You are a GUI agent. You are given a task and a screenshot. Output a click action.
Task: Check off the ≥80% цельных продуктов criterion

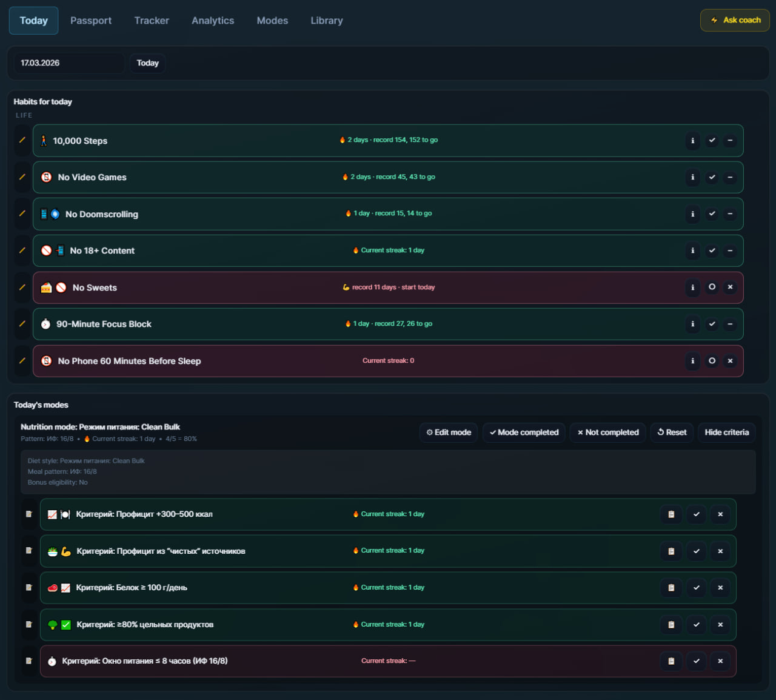[696, 625]
